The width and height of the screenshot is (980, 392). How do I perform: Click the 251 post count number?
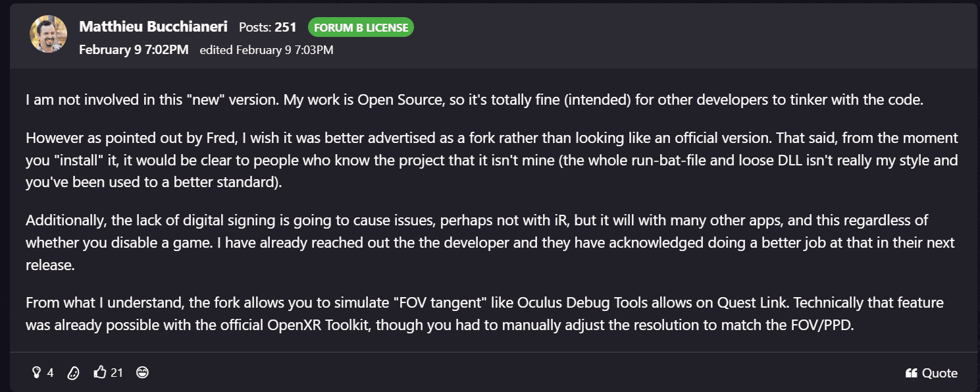point(286,27)
